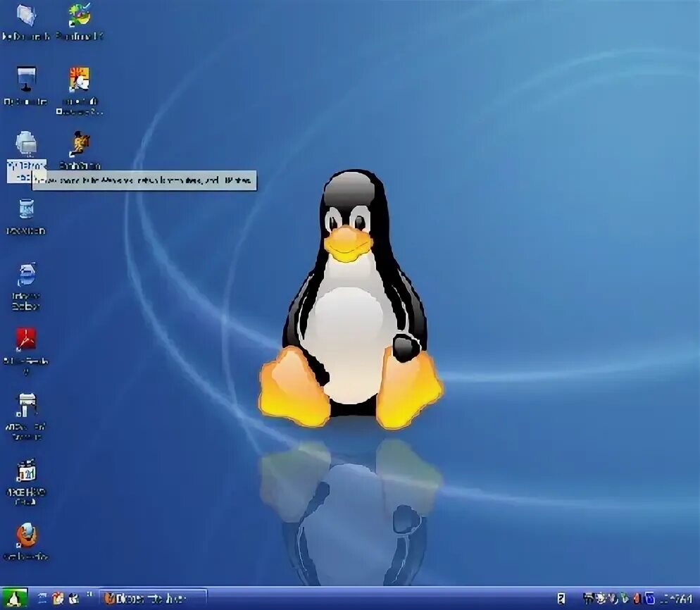Launch the orange sunburst application shortcut

79,80
